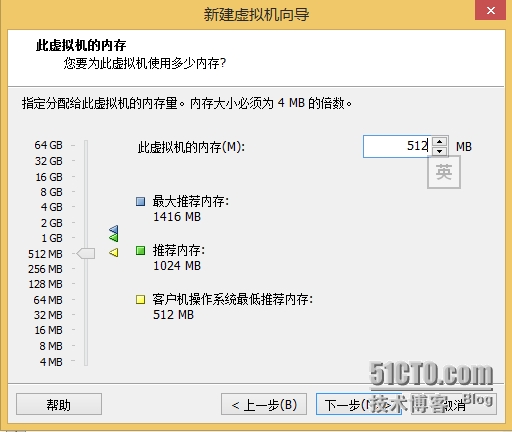Click the 1 GB scale label
Screen dimensions: 512x432
(51, 238)
